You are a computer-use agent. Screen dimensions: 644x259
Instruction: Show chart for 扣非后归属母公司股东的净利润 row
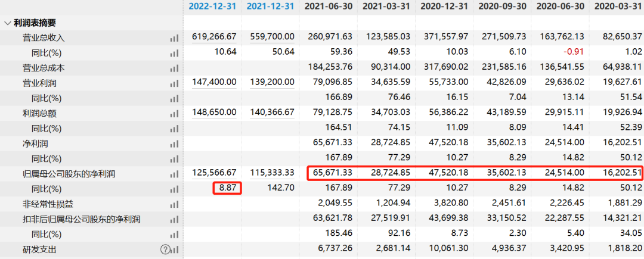coord(174,219)
